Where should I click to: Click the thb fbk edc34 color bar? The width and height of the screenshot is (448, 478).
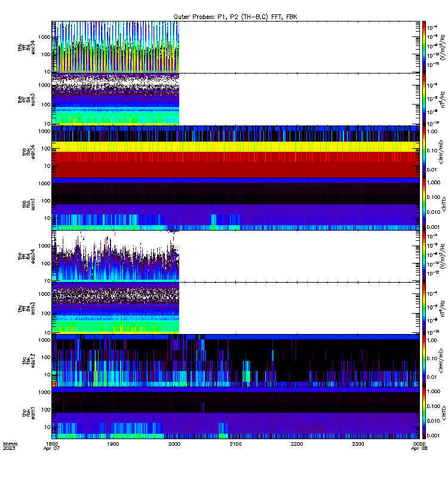(424, 152)
